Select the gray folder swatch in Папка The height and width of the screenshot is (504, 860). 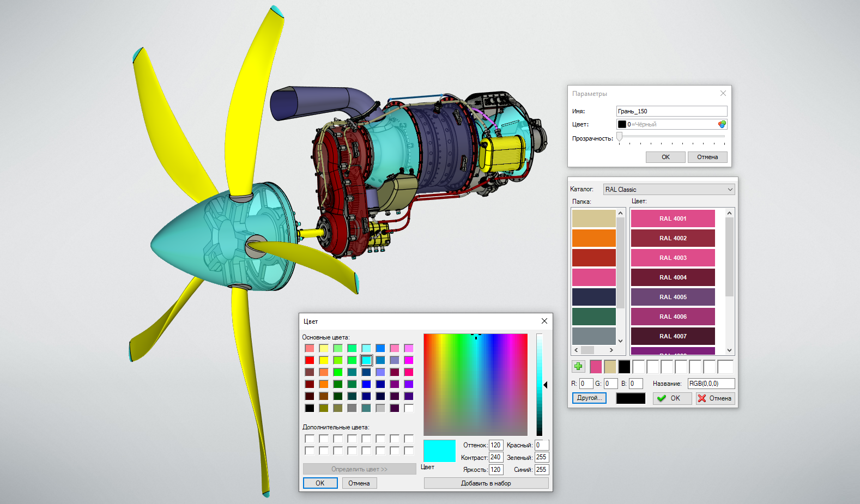point(594,336)
